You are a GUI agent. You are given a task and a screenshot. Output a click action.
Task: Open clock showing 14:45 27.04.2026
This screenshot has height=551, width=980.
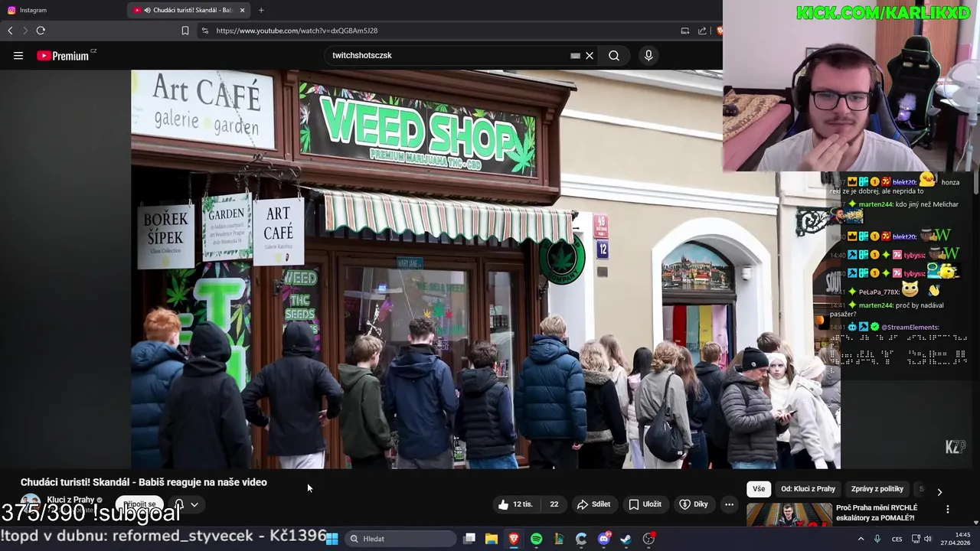pyautogui.click(x=955, y=539)
